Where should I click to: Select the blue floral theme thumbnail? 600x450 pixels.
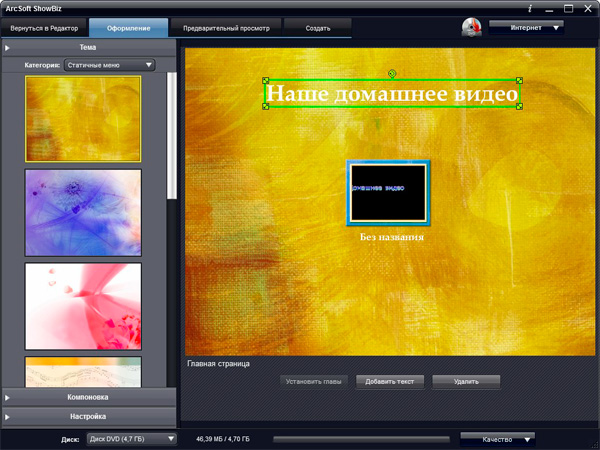click(x=83, y=212)
